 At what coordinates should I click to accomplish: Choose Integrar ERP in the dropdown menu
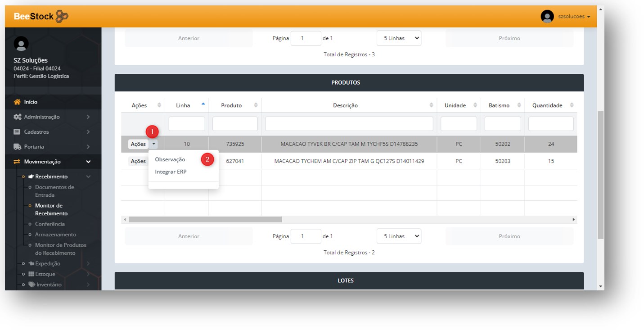click(171, 172)
